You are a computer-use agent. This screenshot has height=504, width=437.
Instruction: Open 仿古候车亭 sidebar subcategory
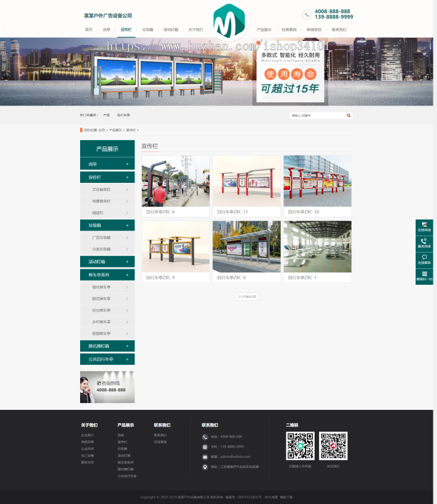point(101,310)
